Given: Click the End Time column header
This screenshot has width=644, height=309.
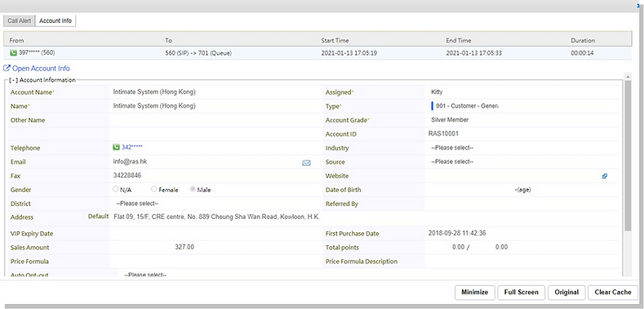Looking at the screenshot, I should 459,40.
